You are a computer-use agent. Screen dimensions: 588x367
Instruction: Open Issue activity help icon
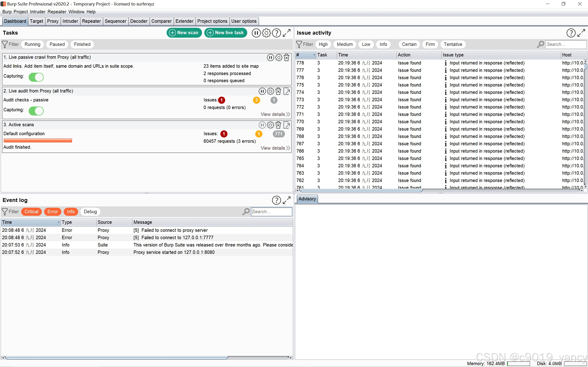click(571, 33)
